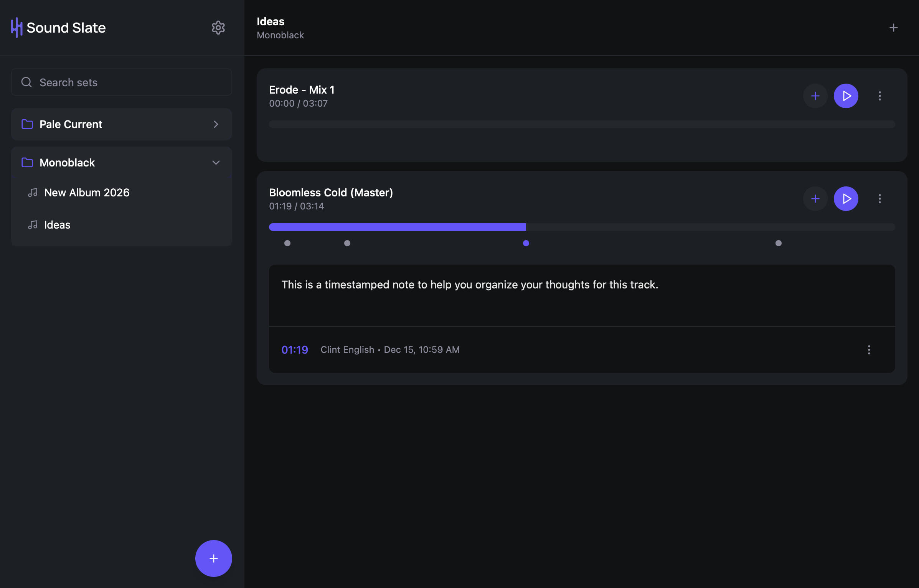This screenshot has height=588, width=919.
Task: Select the highlighted purple note marker
Action: 526,243
